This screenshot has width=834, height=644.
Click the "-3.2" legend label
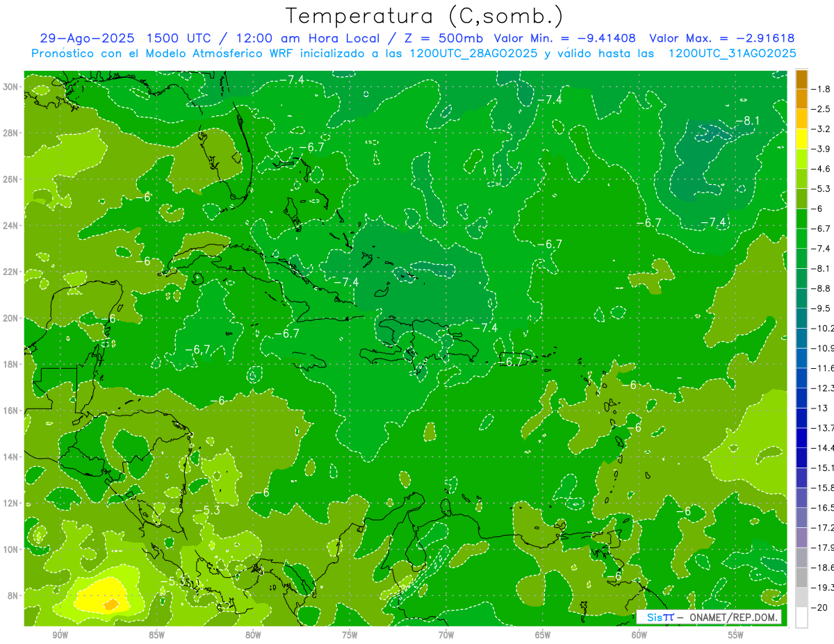[821, 129]
